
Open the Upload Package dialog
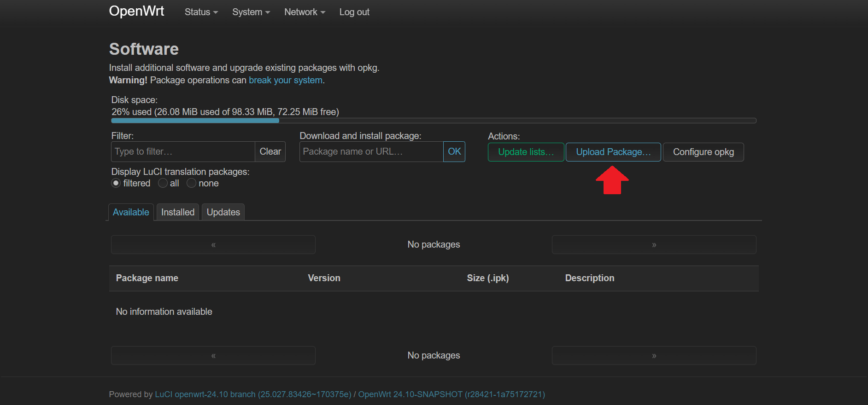tap(613, 152)
